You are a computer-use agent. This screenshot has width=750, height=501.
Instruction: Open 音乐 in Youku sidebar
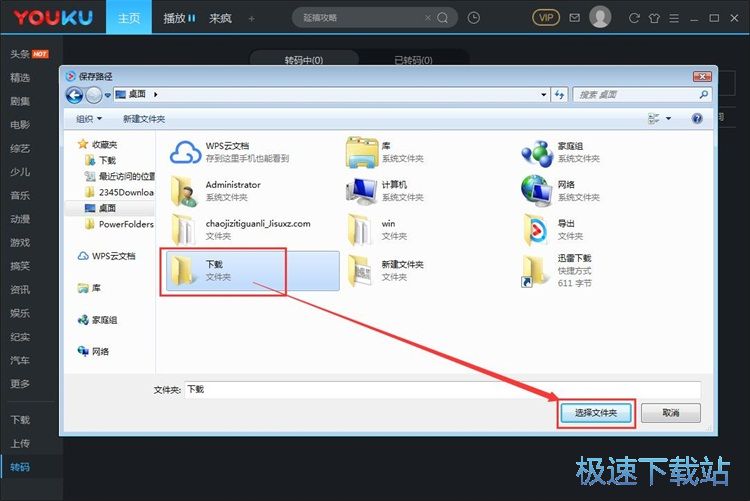pyautogui.click(x=20, y=195)
